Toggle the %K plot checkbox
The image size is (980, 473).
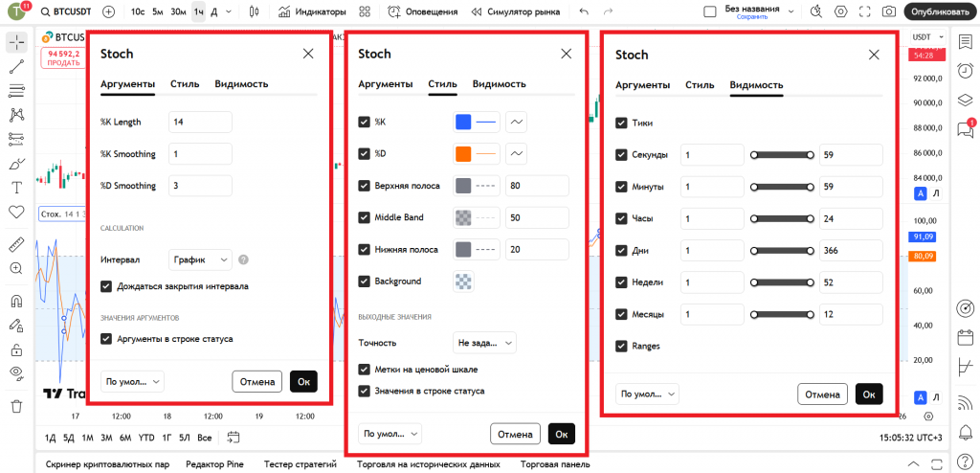click(364, 122)
